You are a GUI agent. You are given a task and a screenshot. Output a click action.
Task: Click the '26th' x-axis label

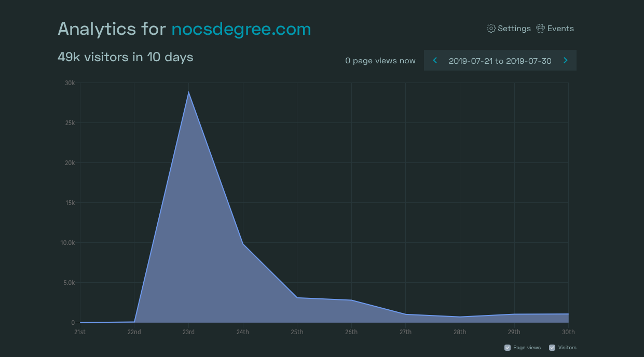click(x=351, y=332)
